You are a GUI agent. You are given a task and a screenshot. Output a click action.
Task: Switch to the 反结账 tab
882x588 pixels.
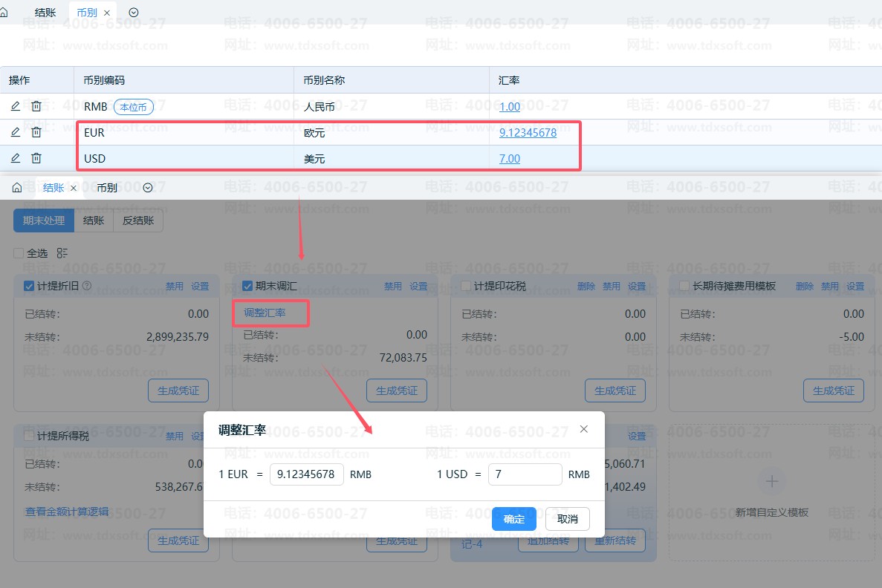pyautogui.click(x=138, y=220)
